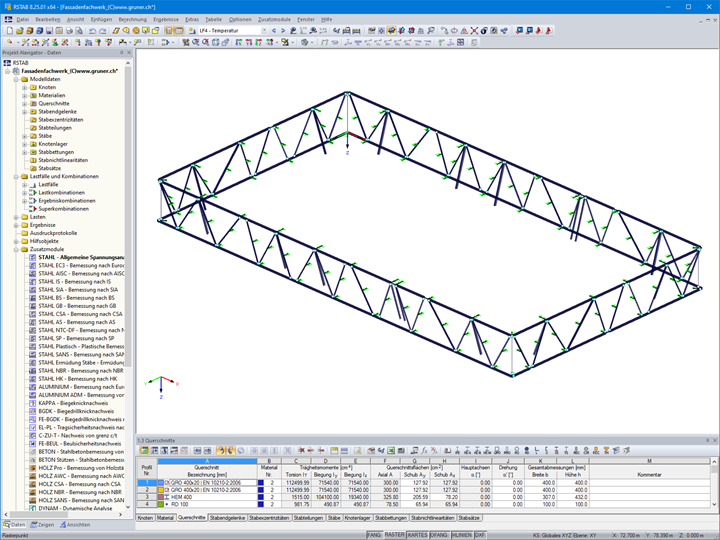Viewport: 720px width, 540px height.
Task: Toggle RASTER grid in status bar
Action: point(394,535)
